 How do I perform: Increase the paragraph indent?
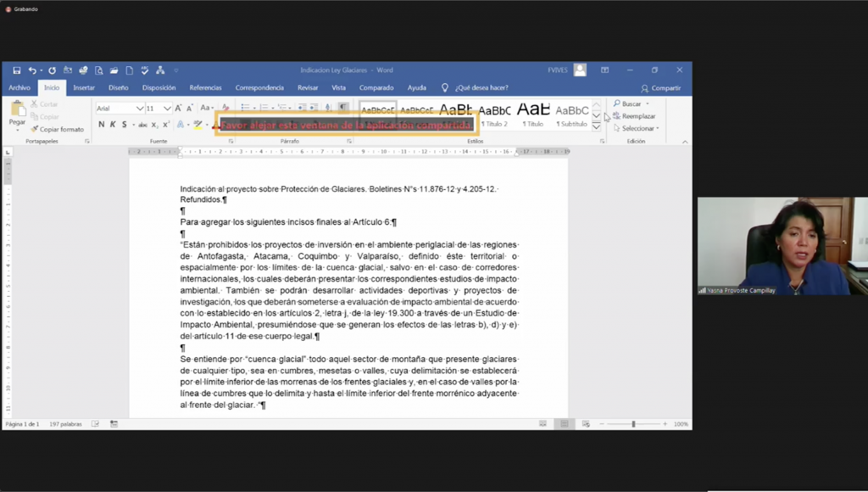coord(314,107)
